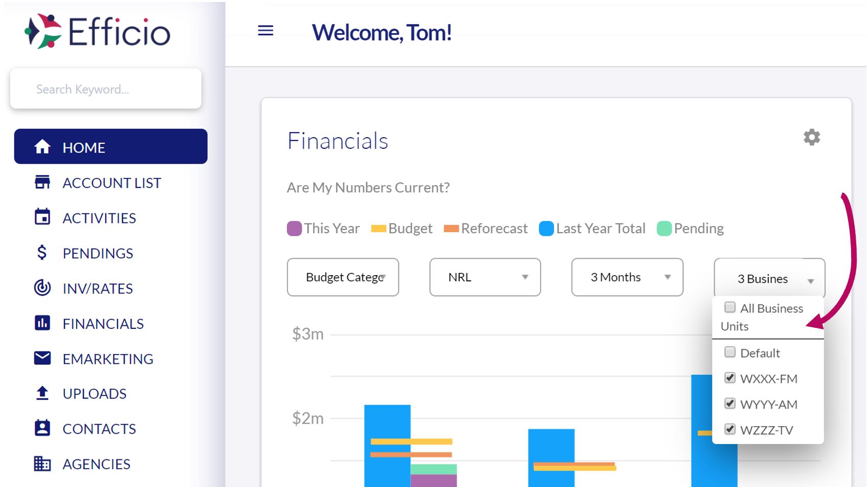
Task: Open the NRL dropdown
Action: (485, 277)
